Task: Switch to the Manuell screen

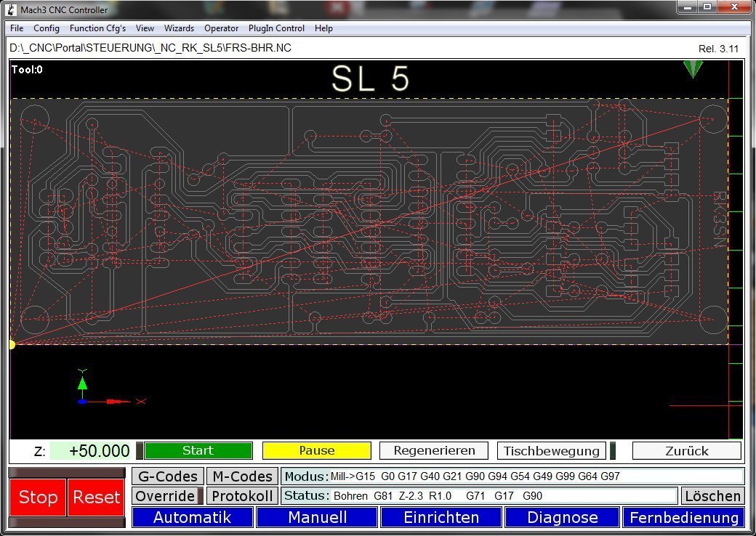Action: (x=317, y=517)
